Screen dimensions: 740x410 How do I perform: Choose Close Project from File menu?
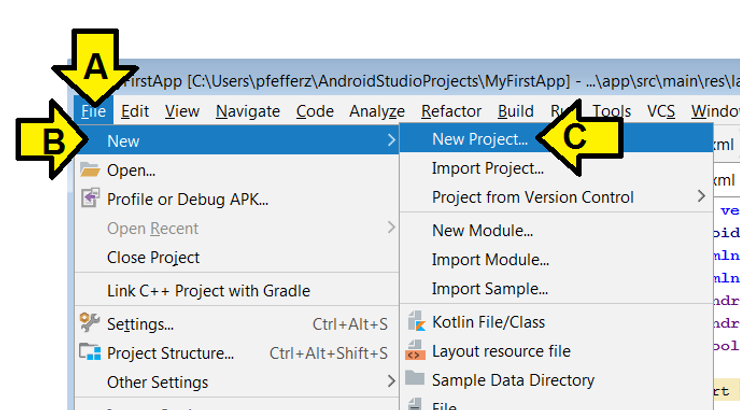pyautogui.click(x=153, y=257)
